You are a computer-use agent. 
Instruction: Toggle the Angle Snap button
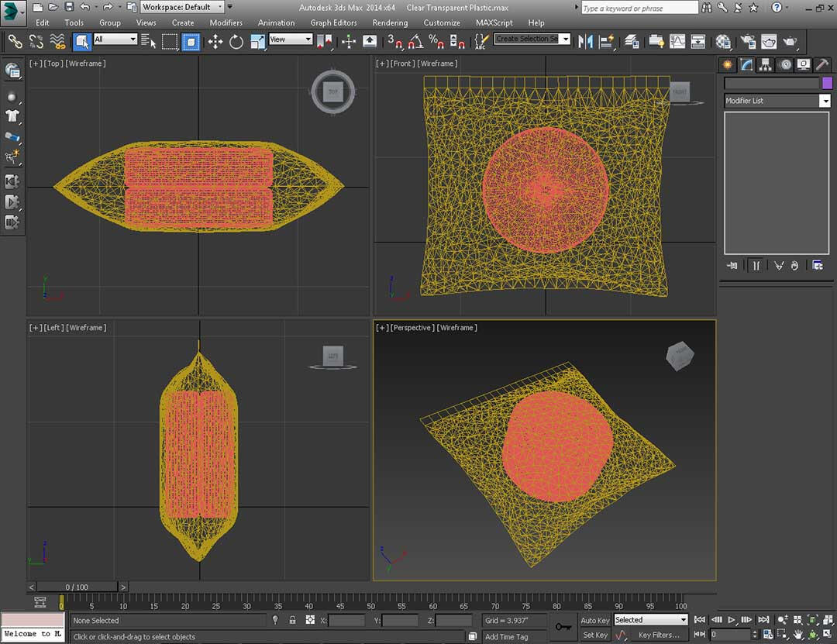point(416,41)
